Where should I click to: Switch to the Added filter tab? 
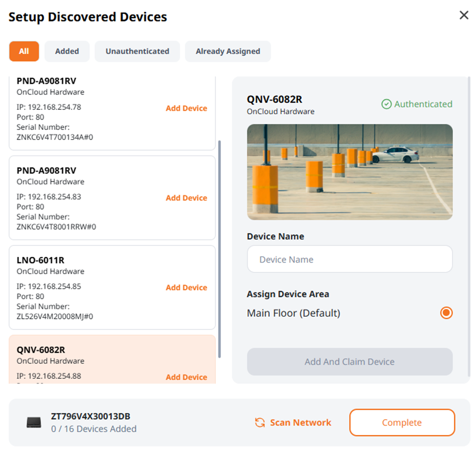tap(67, 51)
